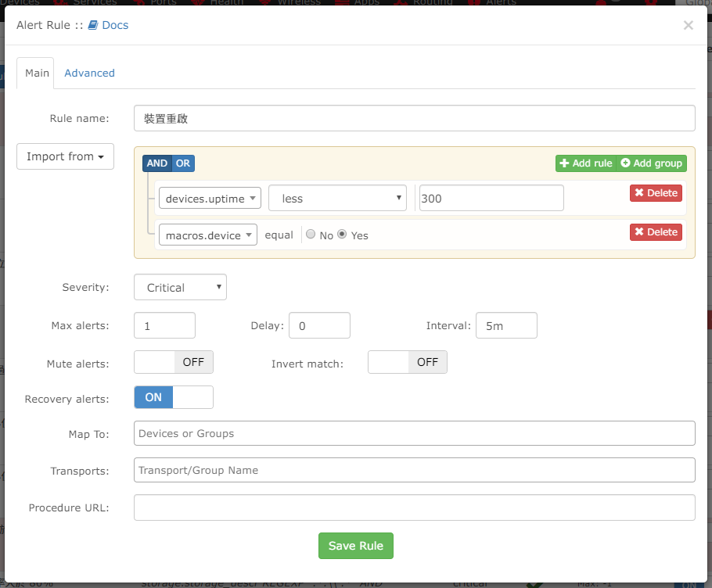The width and height of the screenshot is (712, 588).
Task: Edit the uptime value 300
Action: [491, 199]
